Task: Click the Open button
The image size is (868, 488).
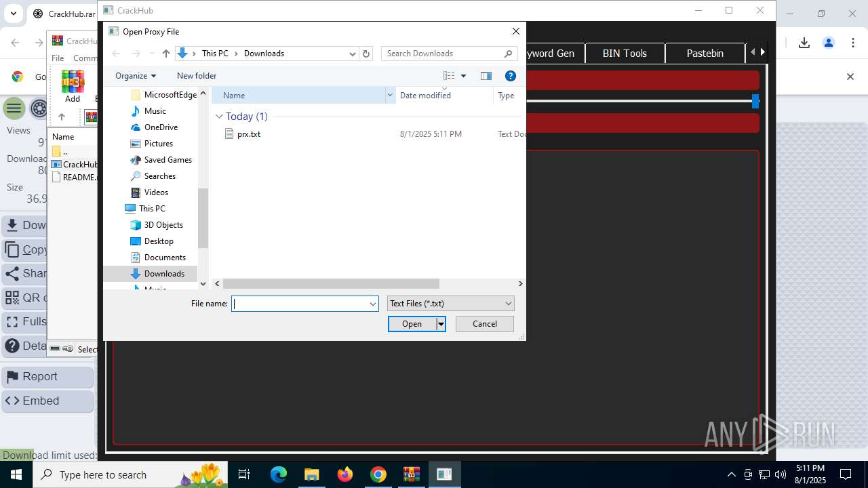Action: 412,324
